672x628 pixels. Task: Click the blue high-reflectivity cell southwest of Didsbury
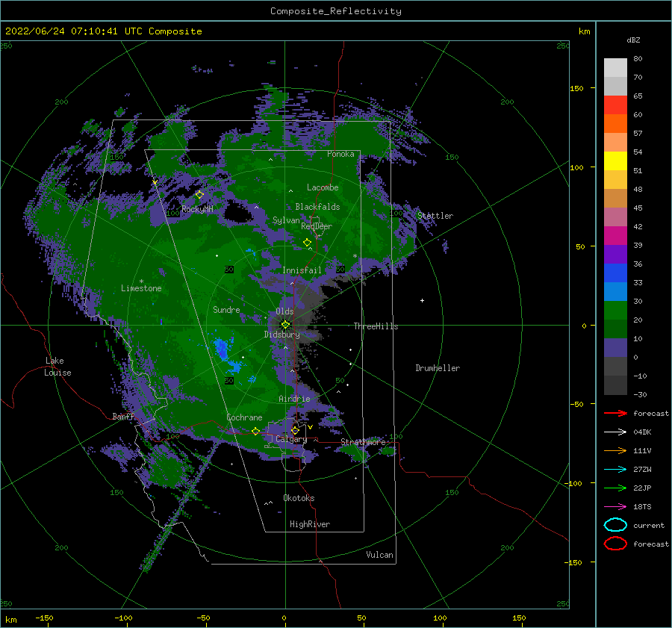tap(222, 348)
